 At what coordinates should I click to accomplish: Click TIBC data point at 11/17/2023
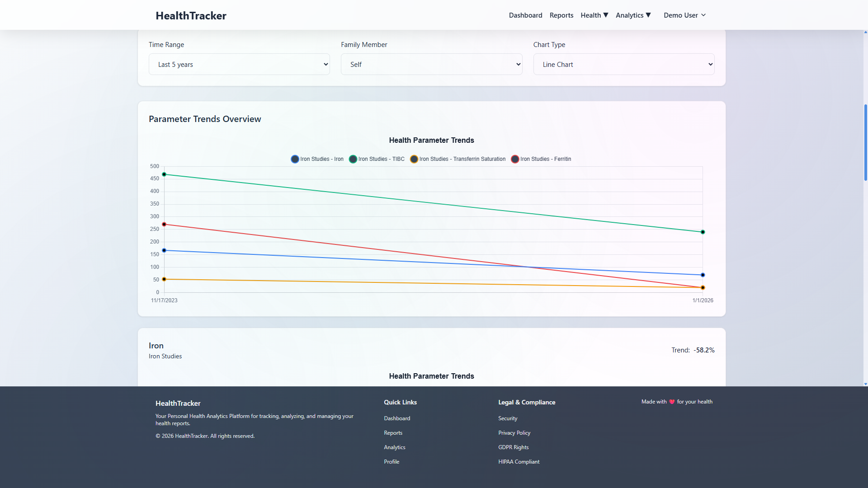[164, 174]
